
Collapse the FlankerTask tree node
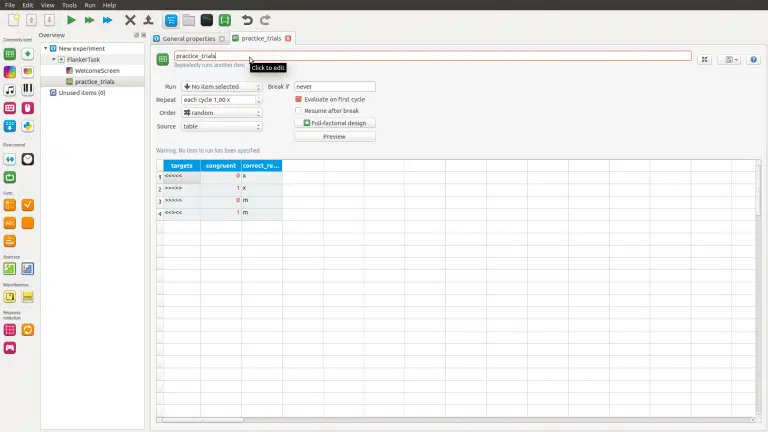[54, 59]
